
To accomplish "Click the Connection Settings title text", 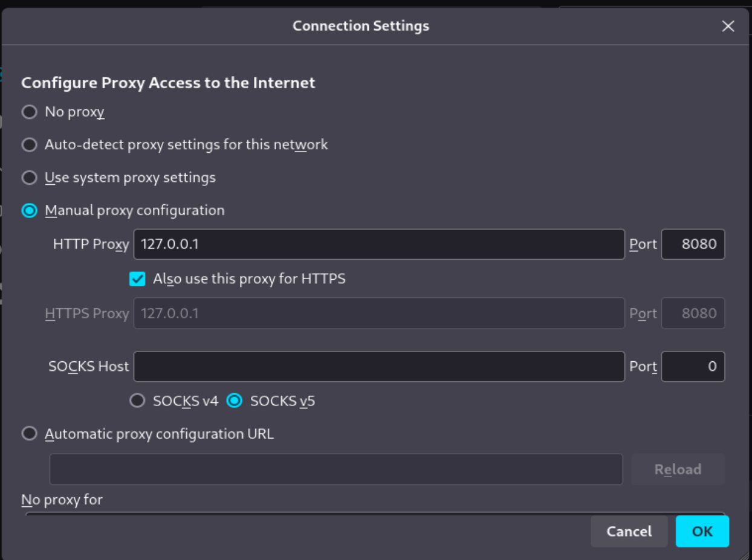I will (361, 26).
